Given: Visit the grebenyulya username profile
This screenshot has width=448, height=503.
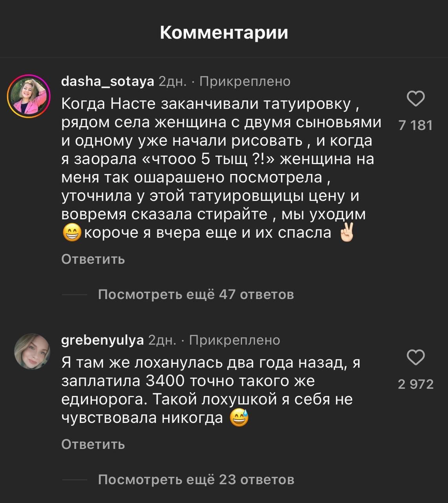Looking at the screenshot, I should click(102, 340).
